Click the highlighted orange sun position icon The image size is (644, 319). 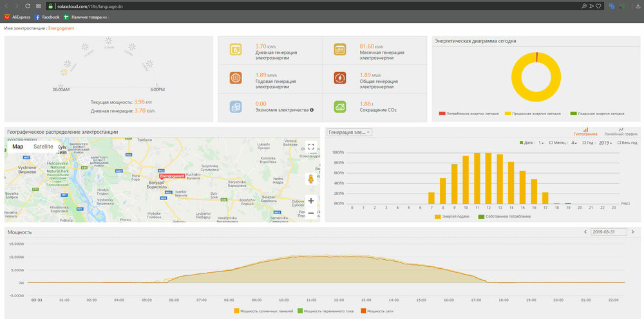coord(64,72)
